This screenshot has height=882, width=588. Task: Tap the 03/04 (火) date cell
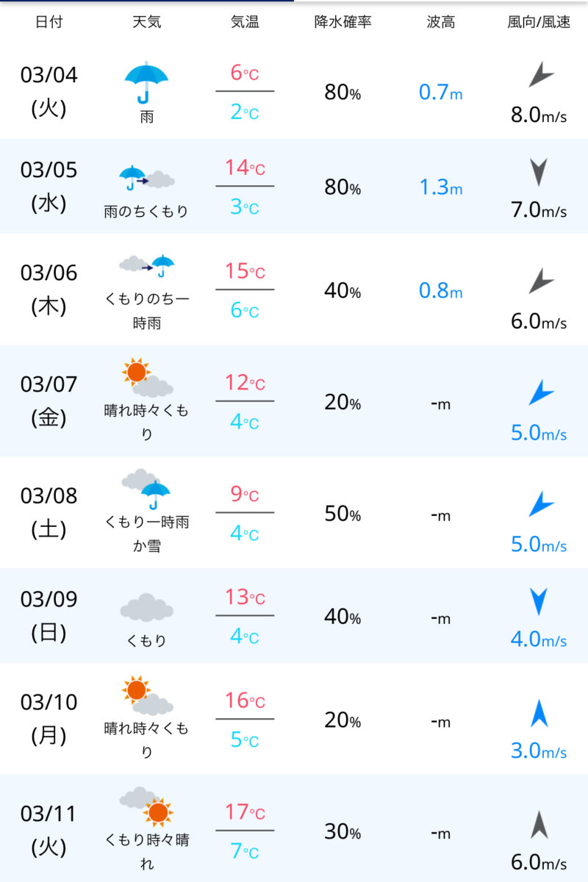[49, 92]
